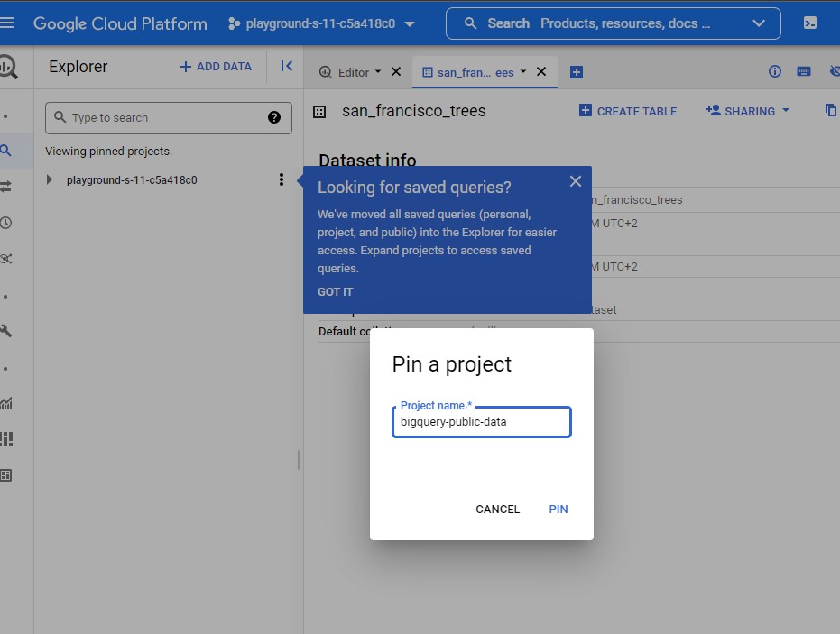840x634 pixels.
Task: Open the project selector playground-s-11-c5a418c0
Action: click(321, 23)
